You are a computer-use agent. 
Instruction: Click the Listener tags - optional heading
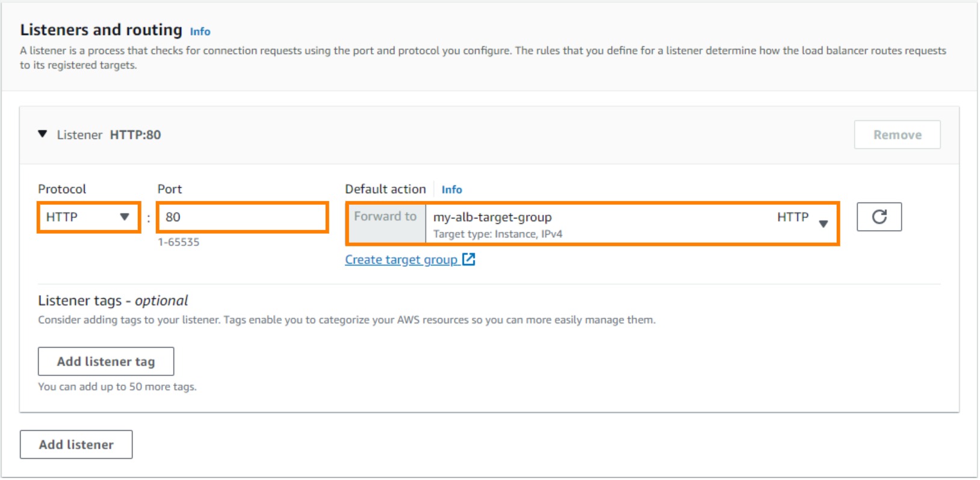click(113, 301)
